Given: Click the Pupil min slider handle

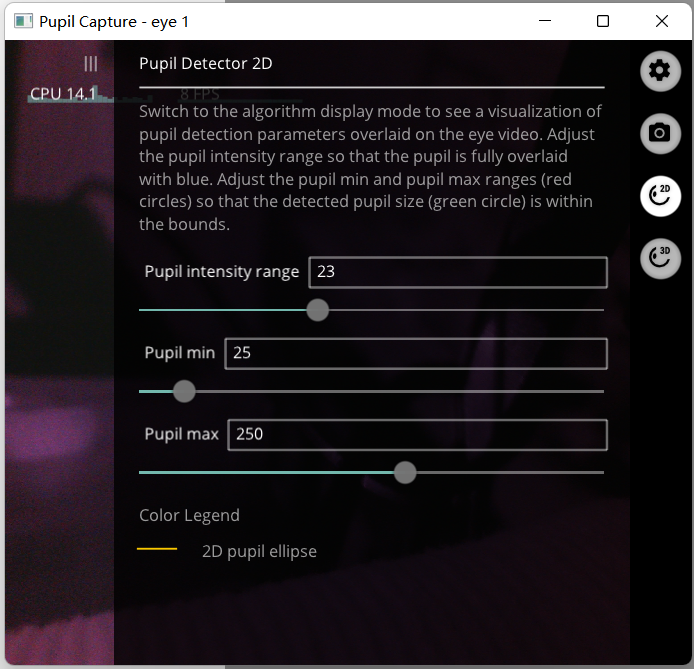Looking at the screenshot, I should (x=184, y=391).
